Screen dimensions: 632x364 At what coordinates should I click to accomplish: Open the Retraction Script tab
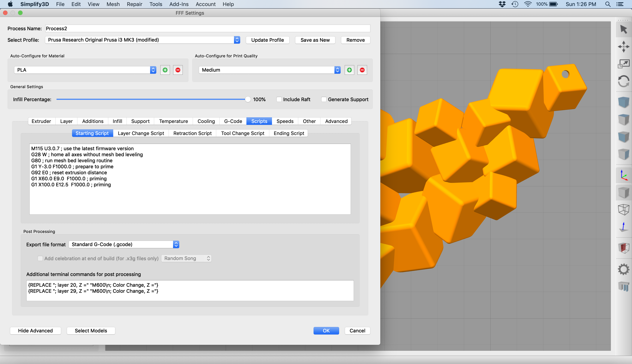coord(192,133)
